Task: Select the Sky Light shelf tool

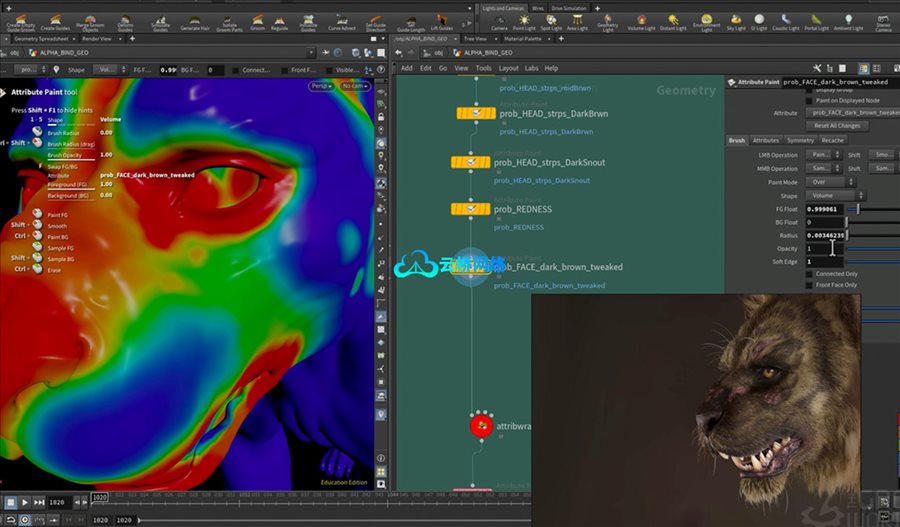Action: click(736, 22)
